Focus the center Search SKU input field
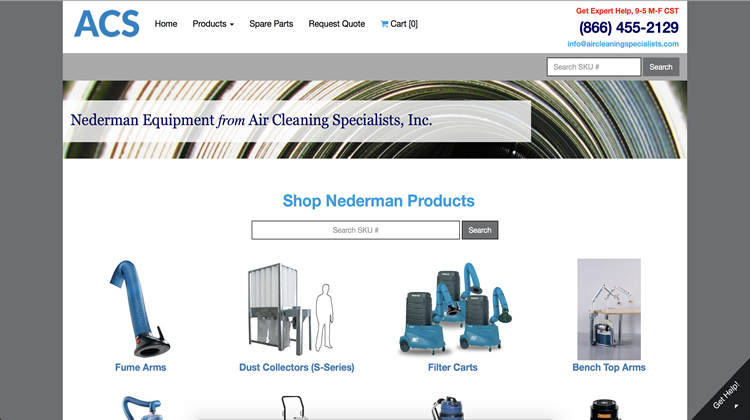Viewport: 750px width, 420px height. (355, 230)
